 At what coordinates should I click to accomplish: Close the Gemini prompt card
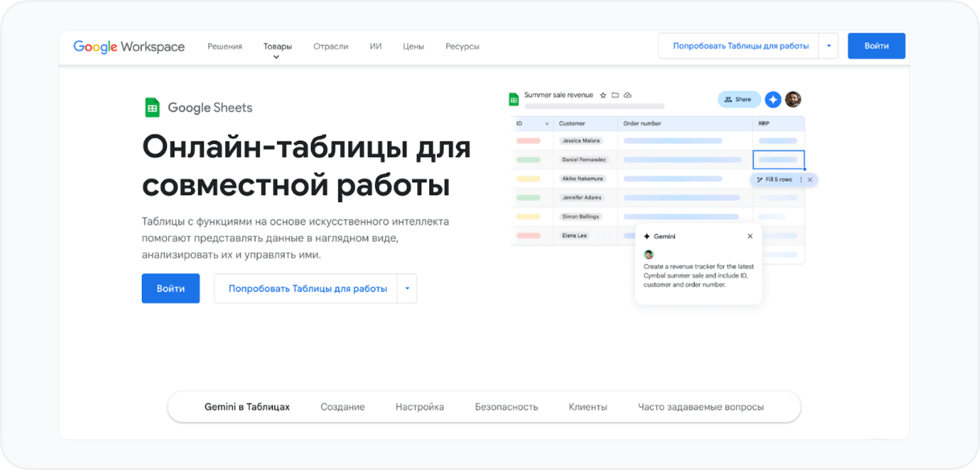(750, 236)
